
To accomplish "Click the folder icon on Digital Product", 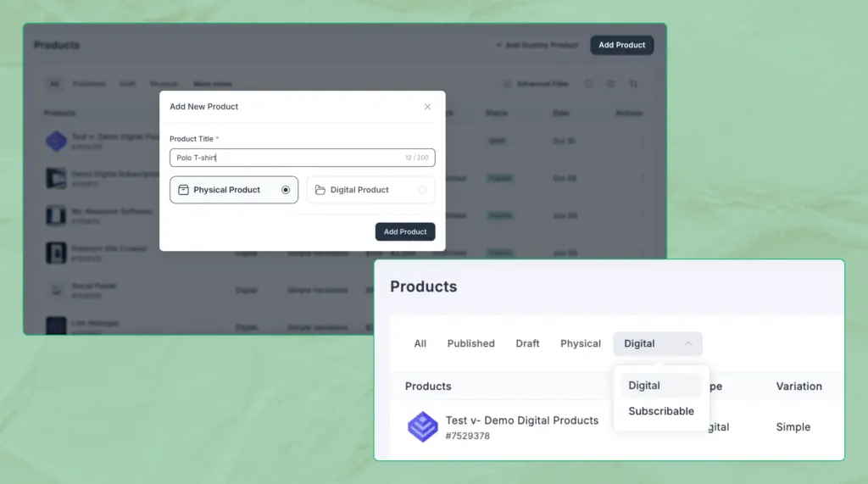I will (x=320, y=190).
